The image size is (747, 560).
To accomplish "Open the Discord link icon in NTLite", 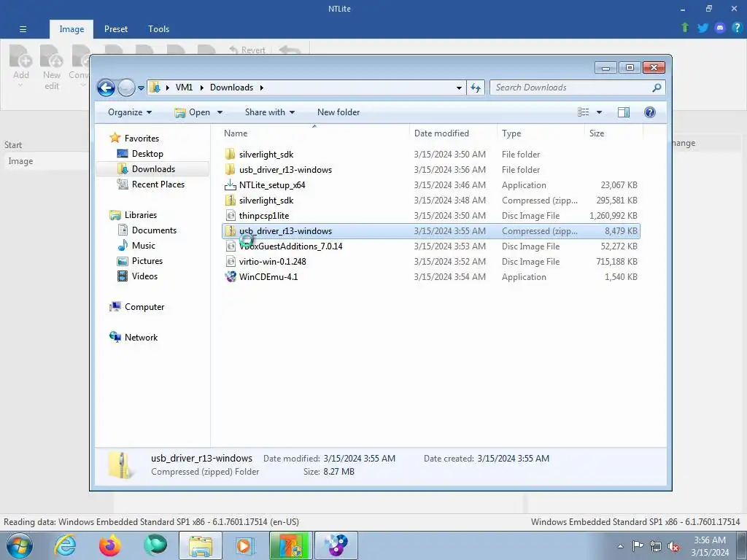I will [x=720, y=28].
